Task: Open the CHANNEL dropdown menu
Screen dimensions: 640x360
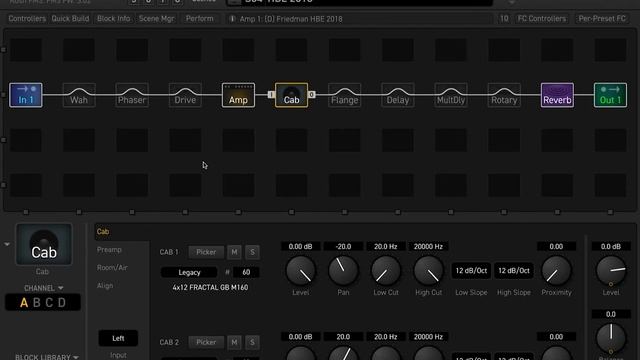Action: point(44,288)
